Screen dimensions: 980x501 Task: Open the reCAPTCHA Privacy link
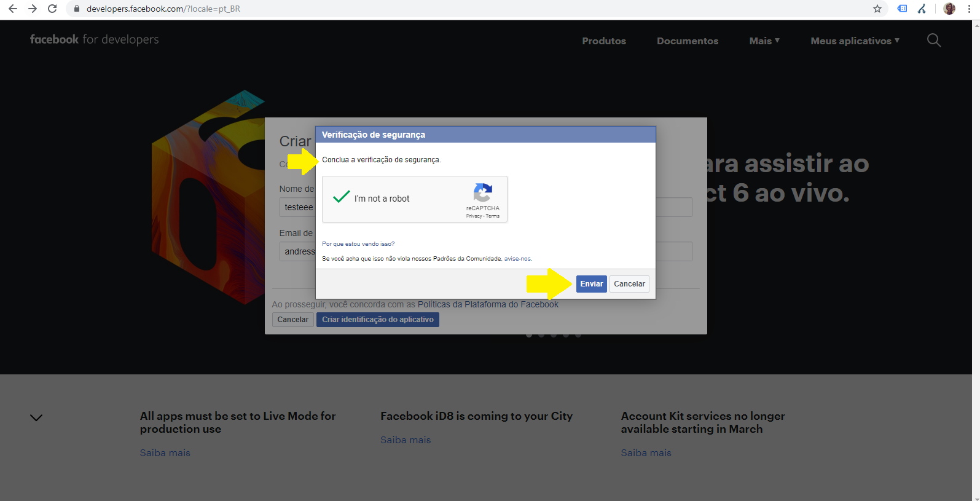(474, 216)
